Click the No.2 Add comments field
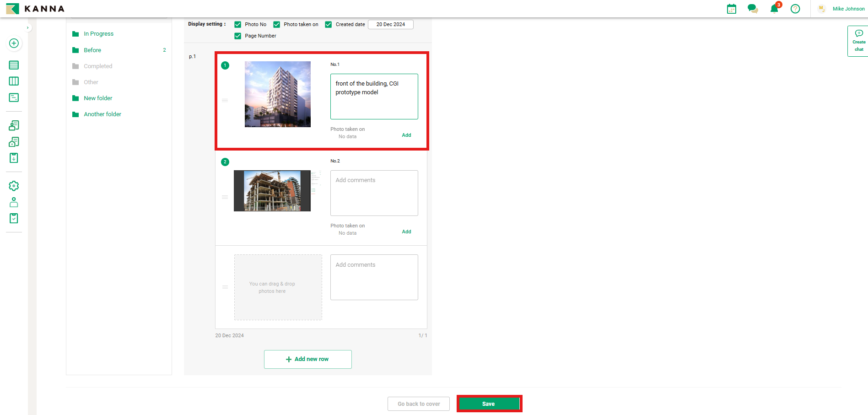Screen dimensions: 868x415 click(x=374, y=193)
